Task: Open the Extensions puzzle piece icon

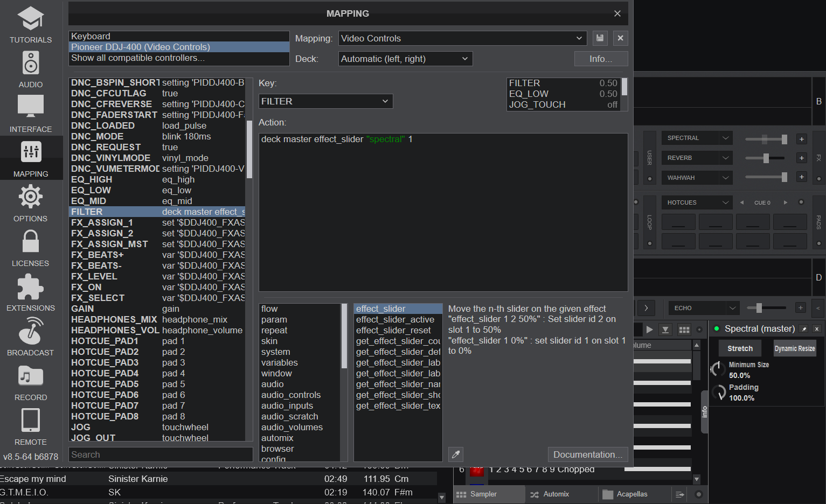Action: point(31,286)
